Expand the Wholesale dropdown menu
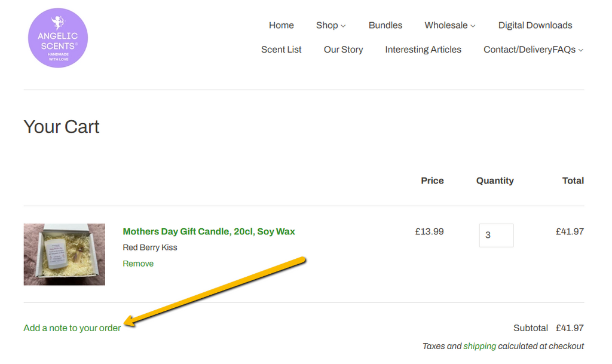Screen dimensions: 612x364 449,25
